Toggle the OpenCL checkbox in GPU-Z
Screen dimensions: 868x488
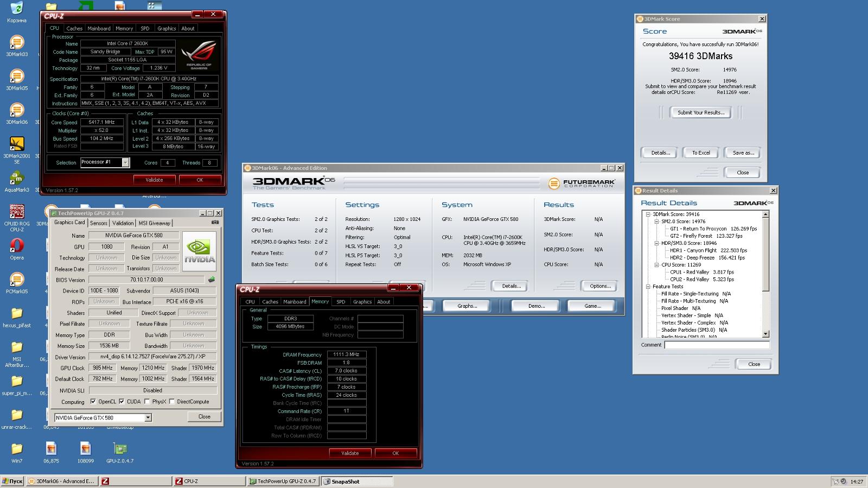pos(93,402)
